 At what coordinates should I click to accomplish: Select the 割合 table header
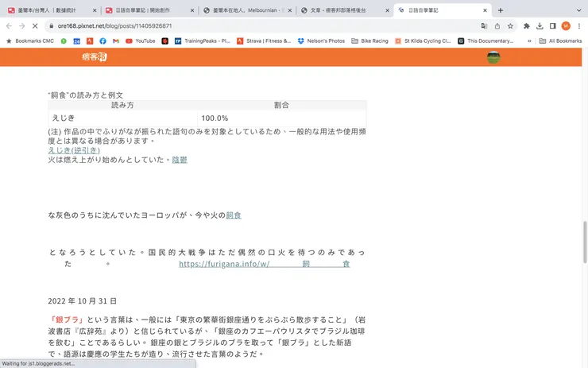[281, 106]
